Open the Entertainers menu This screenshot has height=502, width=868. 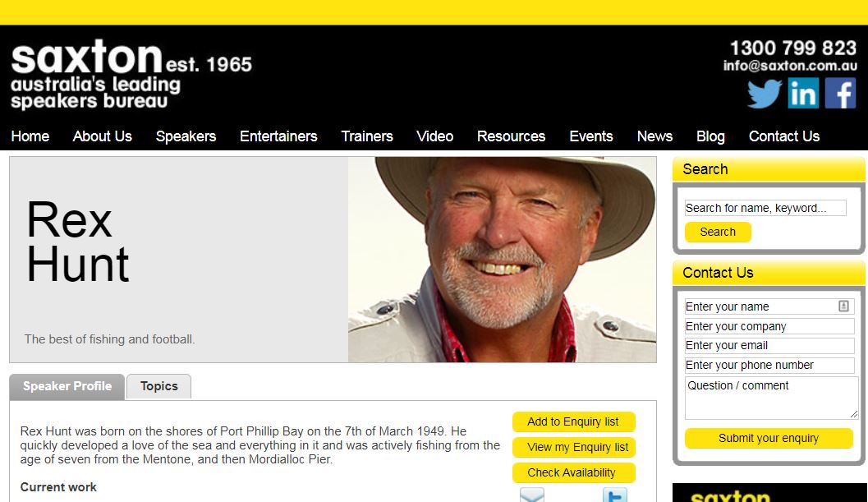click(278, 136)
